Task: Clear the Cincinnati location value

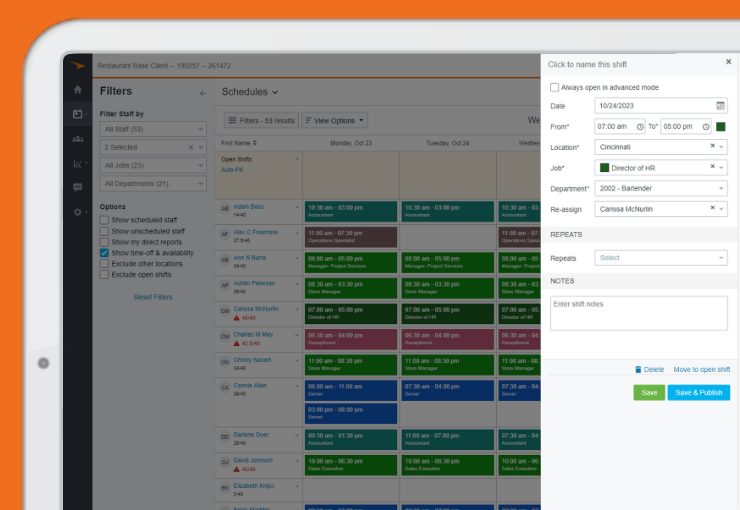Action: point(713,146)
